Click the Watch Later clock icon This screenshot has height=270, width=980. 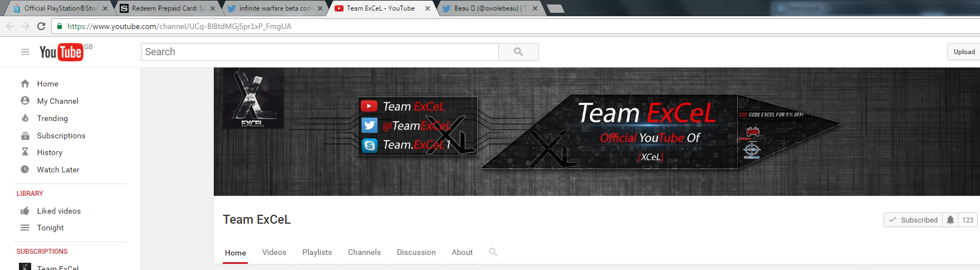coord(25,170)
